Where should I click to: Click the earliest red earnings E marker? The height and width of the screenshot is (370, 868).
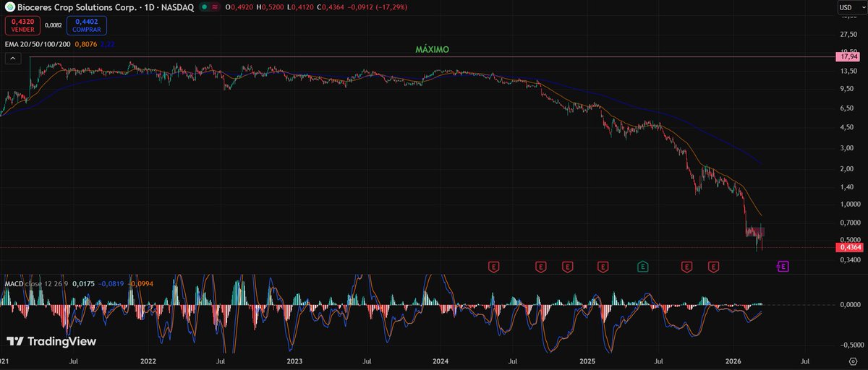[494, 267]
